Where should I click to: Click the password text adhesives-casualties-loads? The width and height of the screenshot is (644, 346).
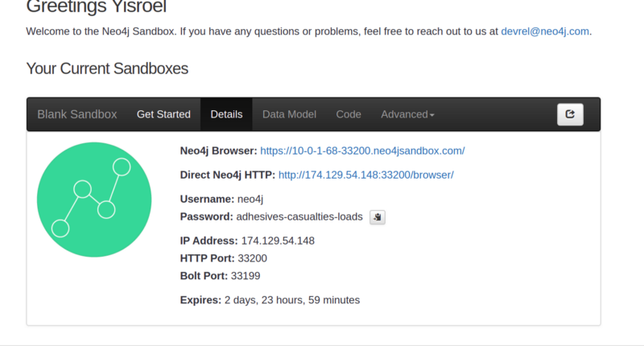point(299,216)
